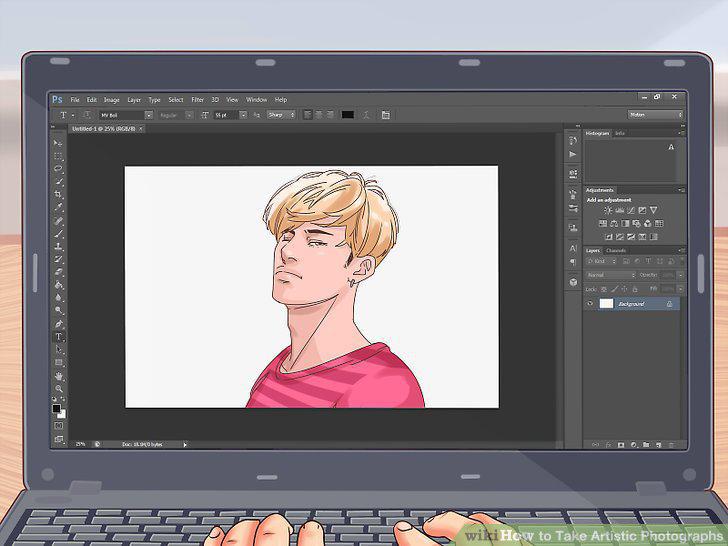Open the anti-aliasing Sharp dropdown
This screenshot has width=728, height=546.
pyautogui.click(x=281, y=115)
